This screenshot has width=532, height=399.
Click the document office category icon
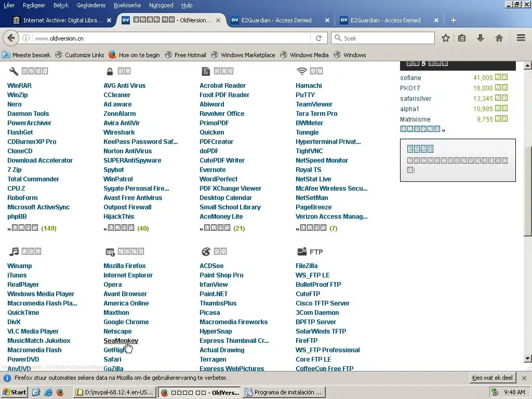click(206, 71)
